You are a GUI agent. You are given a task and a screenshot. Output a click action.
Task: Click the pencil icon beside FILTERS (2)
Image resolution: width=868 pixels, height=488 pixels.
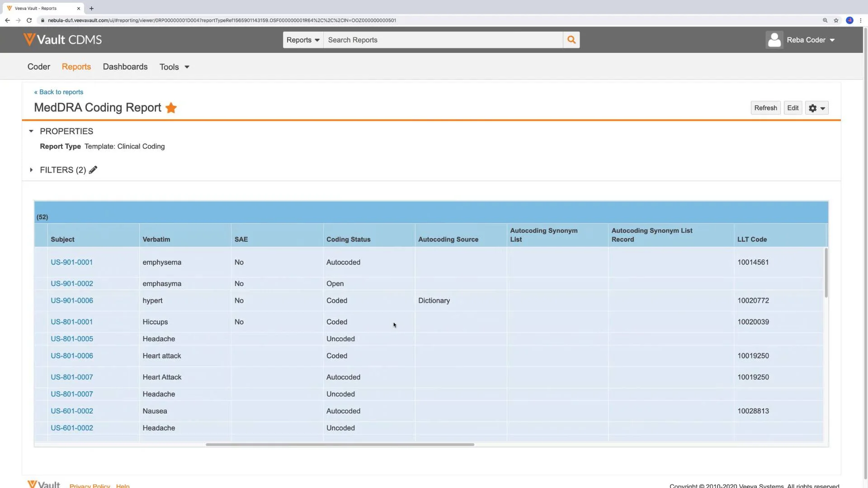[x=93, y=170]
